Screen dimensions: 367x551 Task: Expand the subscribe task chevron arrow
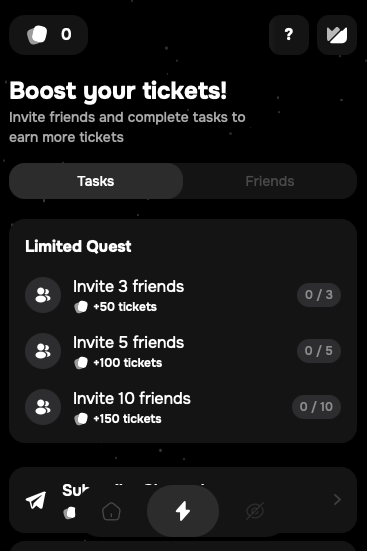[337, 499]
